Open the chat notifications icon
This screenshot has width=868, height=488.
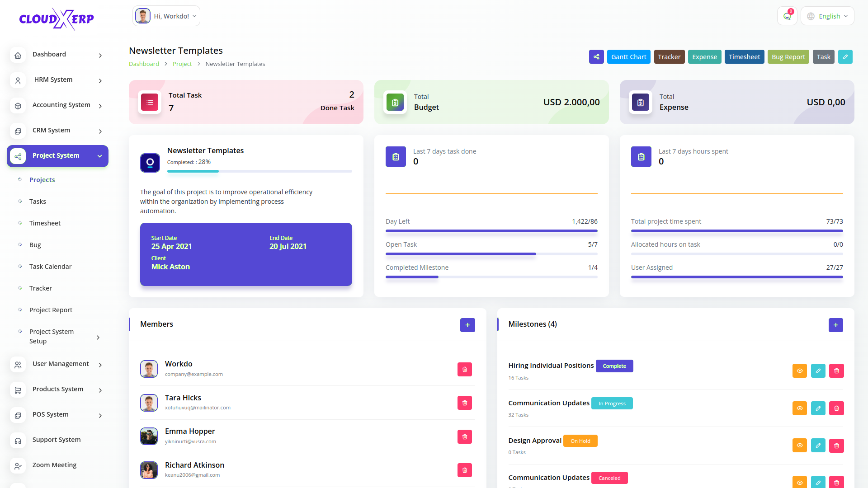click(x=787, y=16)
